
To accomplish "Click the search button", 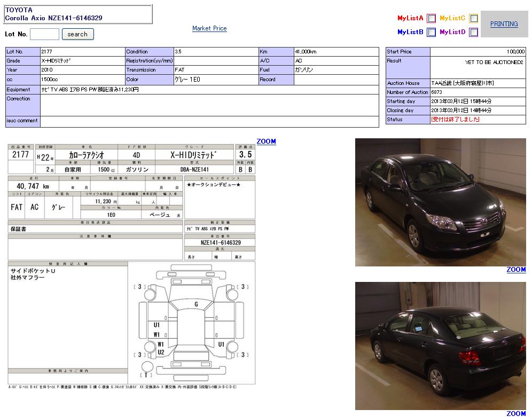I will coord(77,34).
